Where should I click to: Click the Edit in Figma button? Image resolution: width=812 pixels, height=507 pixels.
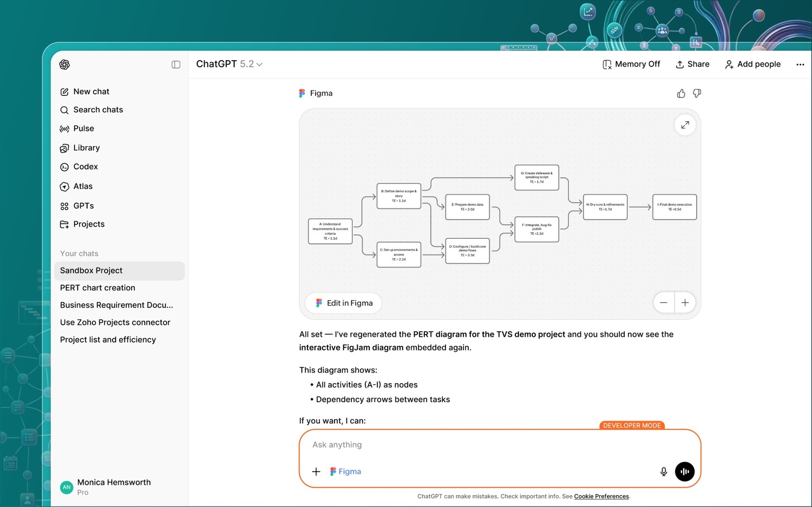pyautogui.click(x=344, y=303)
